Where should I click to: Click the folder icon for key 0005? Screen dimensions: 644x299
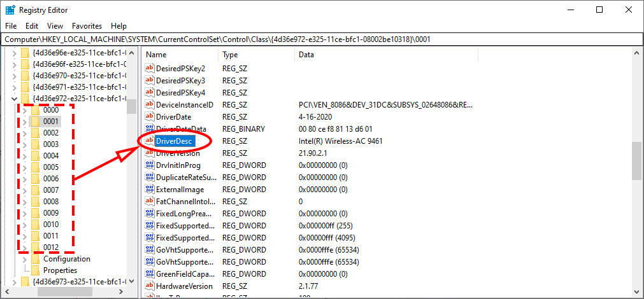click(35, 167)
